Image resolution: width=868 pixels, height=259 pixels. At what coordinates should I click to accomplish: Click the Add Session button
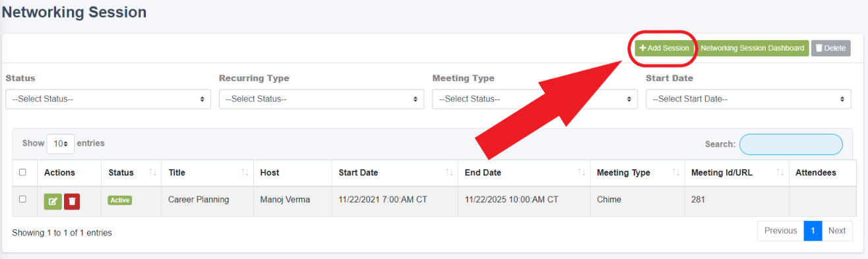pos(664,48)
